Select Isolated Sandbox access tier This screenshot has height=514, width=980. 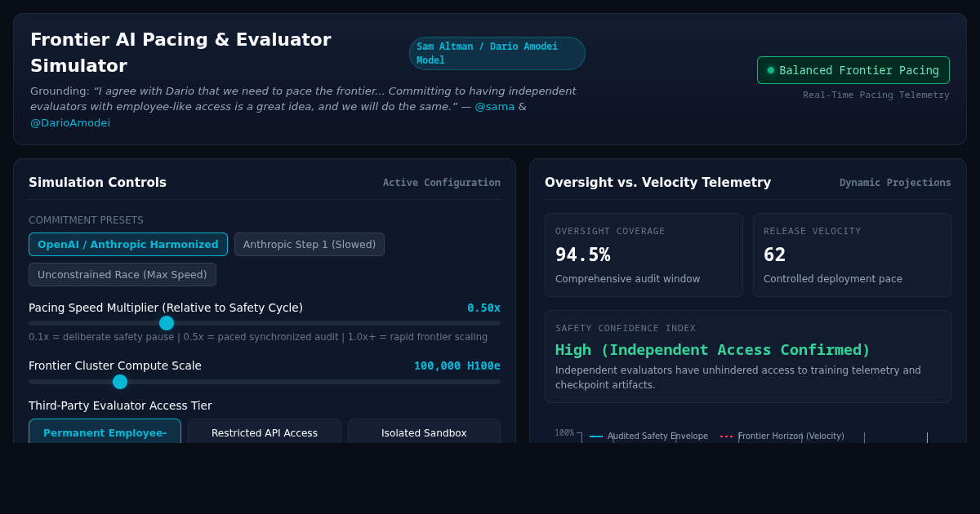(x=424, y=432)
